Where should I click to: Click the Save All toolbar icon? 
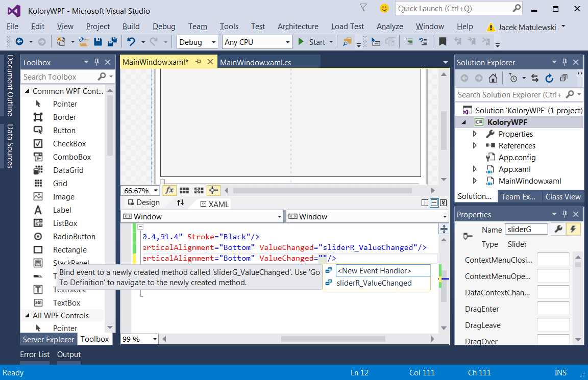[112, 42]
